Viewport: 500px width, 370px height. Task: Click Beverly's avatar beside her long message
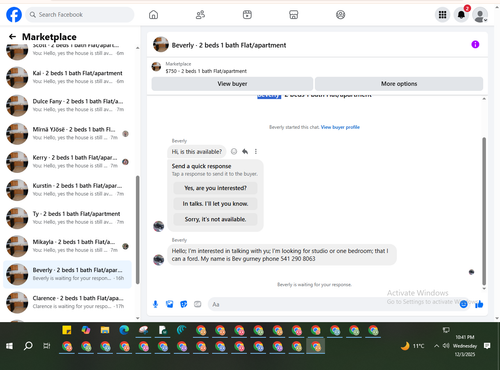click(x=159, y=260)
